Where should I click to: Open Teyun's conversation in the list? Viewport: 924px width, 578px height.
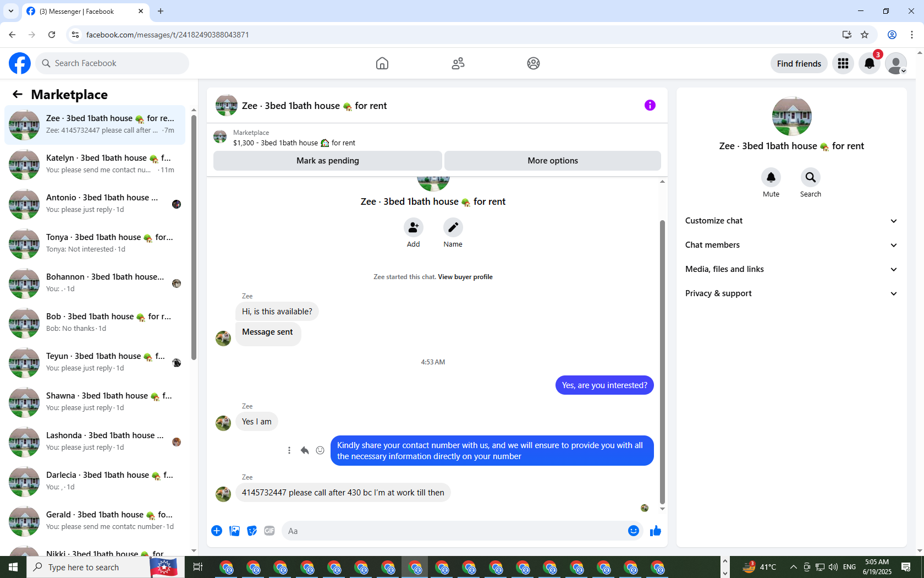click(95, 363)
